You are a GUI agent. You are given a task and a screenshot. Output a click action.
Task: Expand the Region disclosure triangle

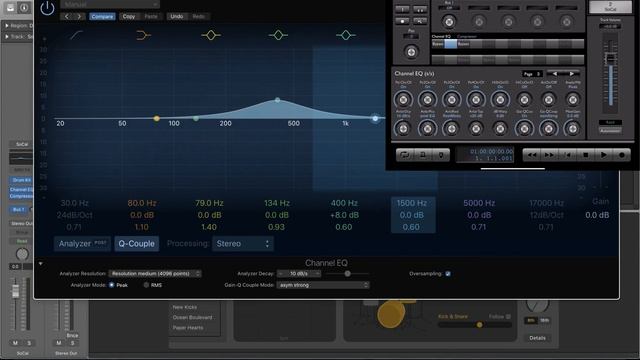7,26
